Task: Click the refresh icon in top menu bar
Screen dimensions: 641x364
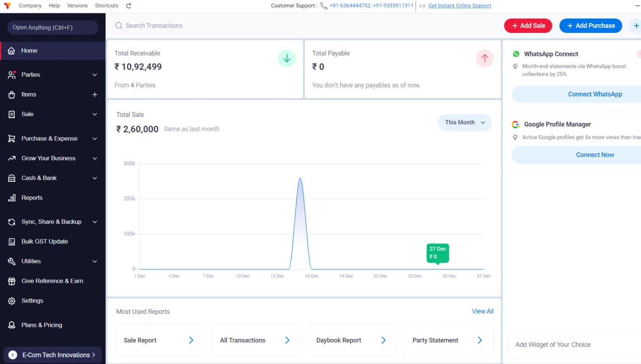Action: coord(129,6)
